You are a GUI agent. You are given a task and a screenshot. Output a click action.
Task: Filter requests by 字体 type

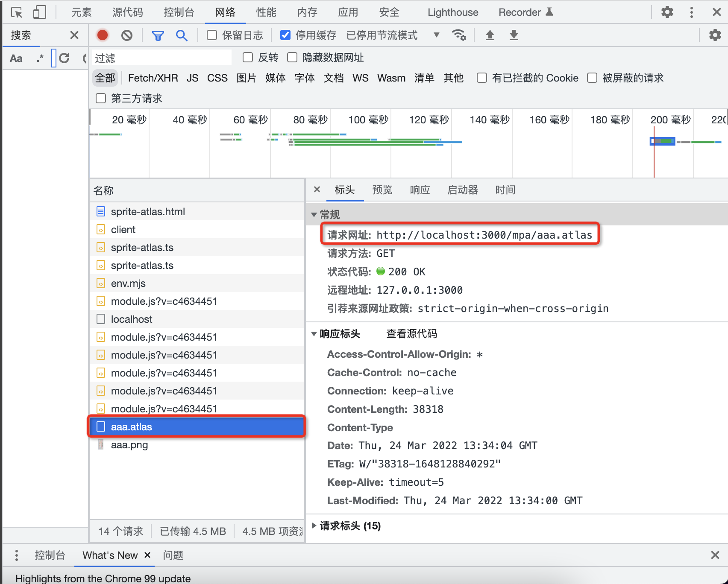coord(305,78)
